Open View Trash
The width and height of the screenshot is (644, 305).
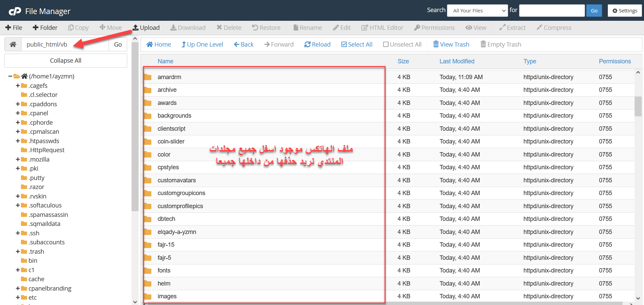click(x=451, y=45)
